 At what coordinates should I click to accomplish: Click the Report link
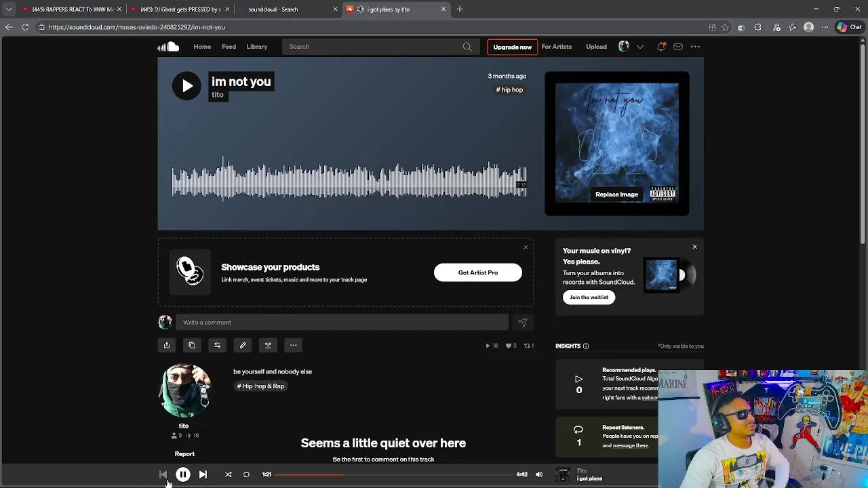point(184,454)
